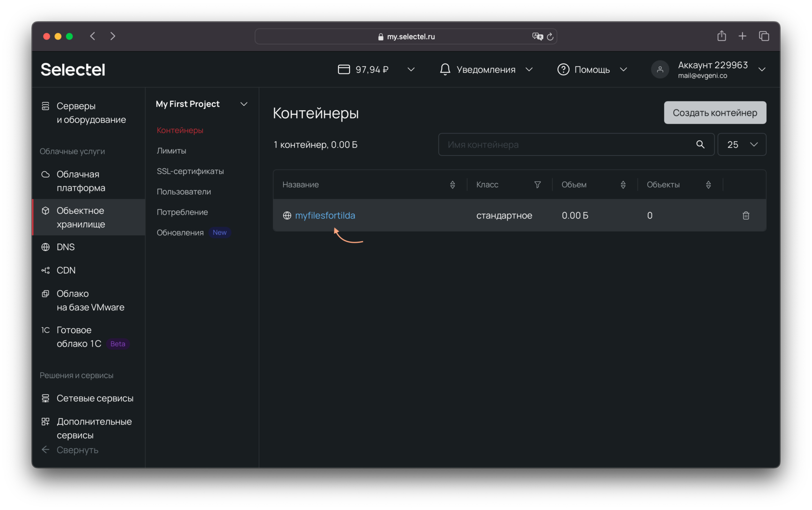Open the Помощь dropdown

click(623, 70)
